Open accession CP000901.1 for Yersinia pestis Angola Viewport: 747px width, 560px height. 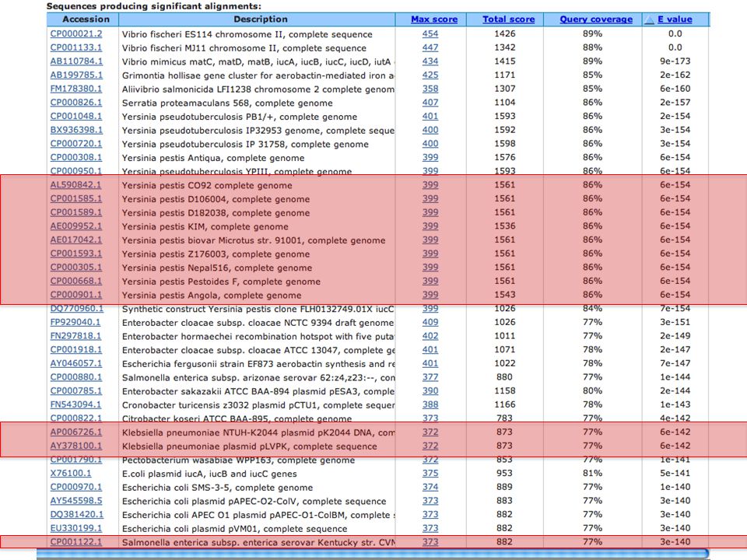point(76,295)
